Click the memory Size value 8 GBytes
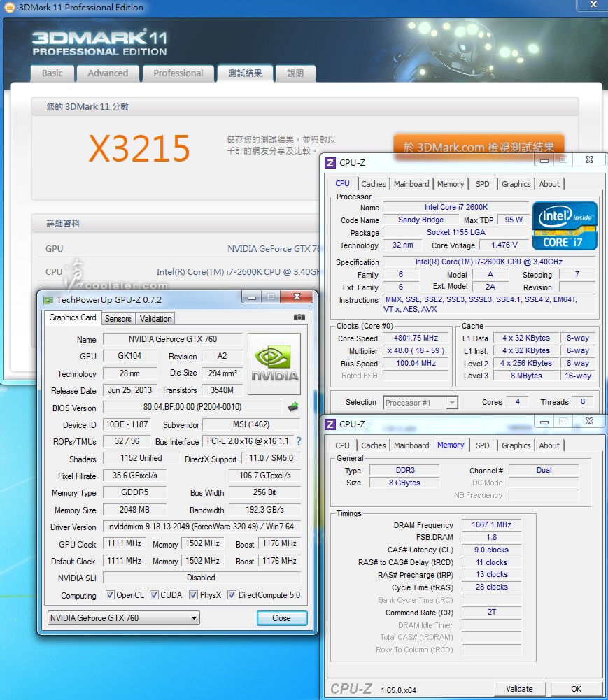 (404, 483)
